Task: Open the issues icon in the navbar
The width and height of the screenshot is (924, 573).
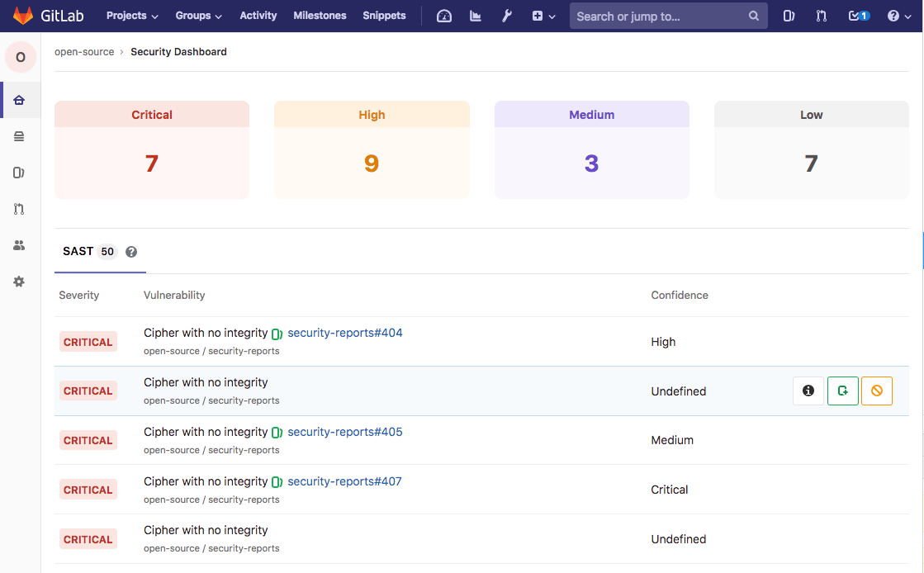Action: coord(788,16)
